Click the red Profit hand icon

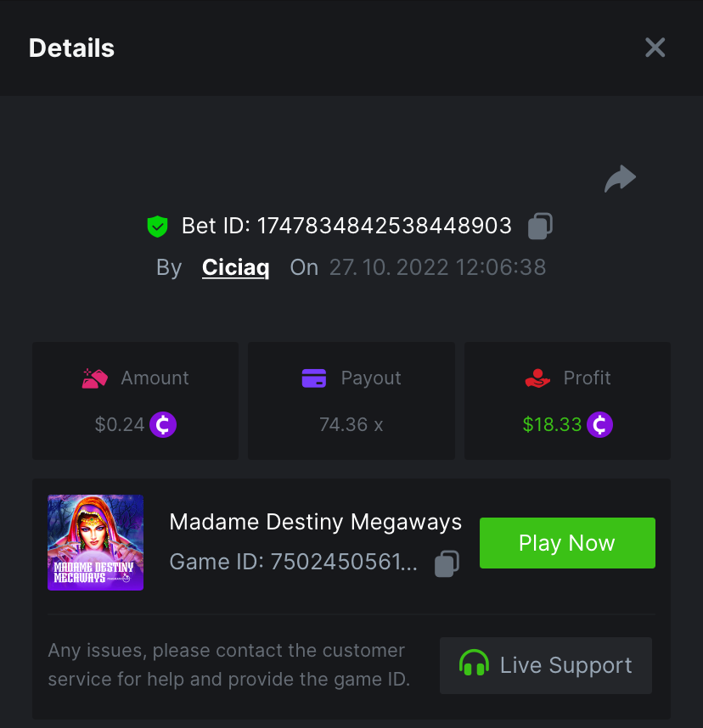(537, 378)
